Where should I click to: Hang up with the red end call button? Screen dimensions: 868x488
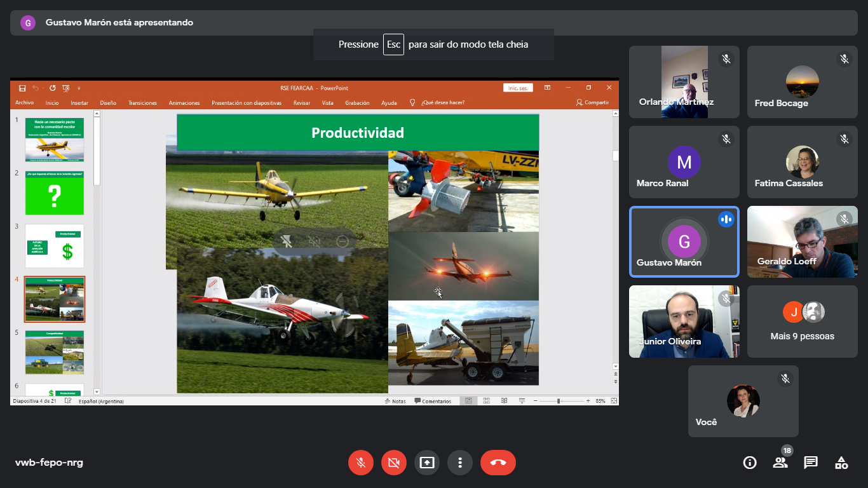tap(498, 463)
